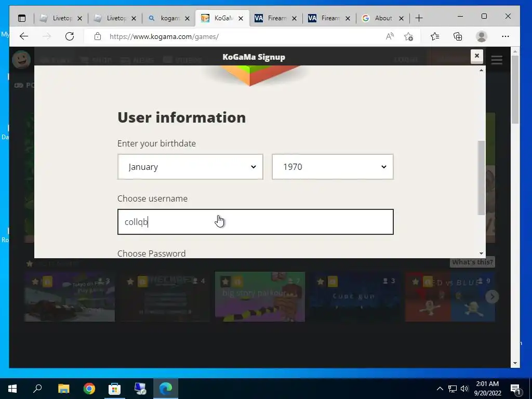Screen dimensions: 532x399
Task: Click the signup dialog scroll up arrow
Action: click(x=481, y=70)
